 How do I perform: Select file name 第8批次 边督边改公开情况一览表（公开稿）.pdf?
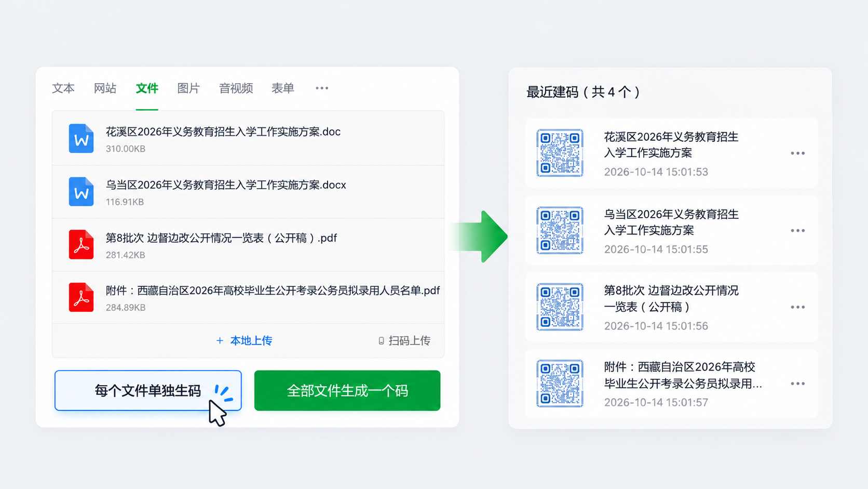pos(221,238)
